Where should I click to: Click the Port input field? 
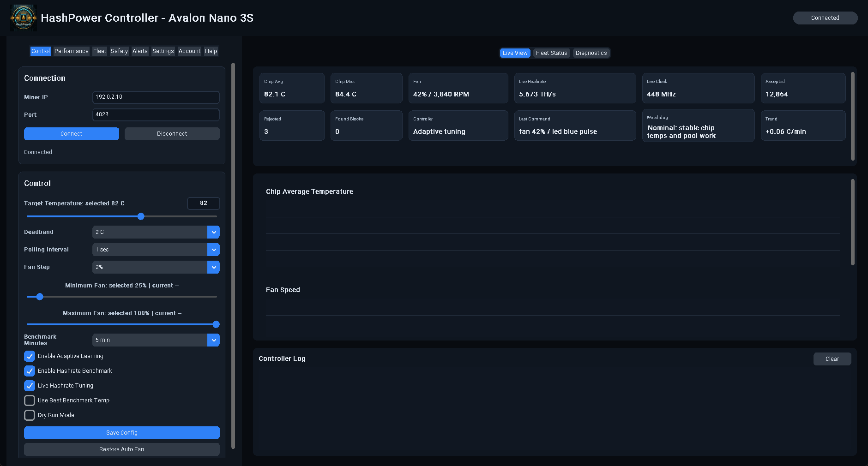[x=156, y=114]
